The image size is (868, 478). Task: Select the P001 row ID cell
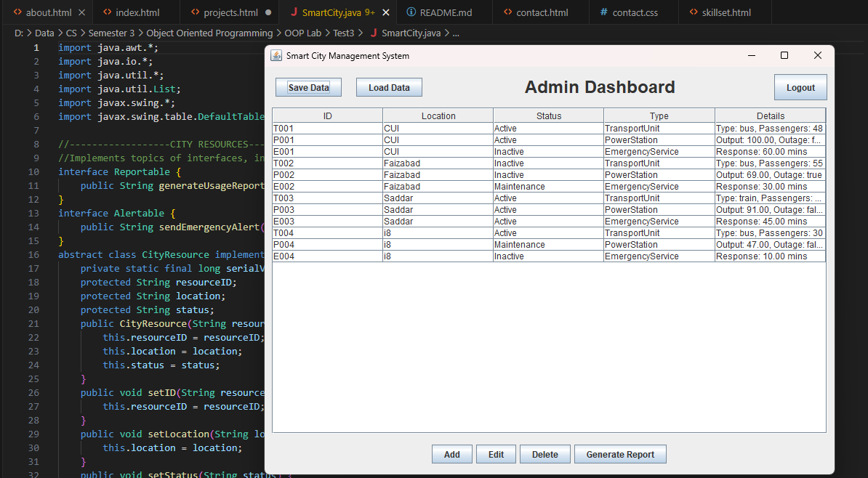tap(328, 140)
